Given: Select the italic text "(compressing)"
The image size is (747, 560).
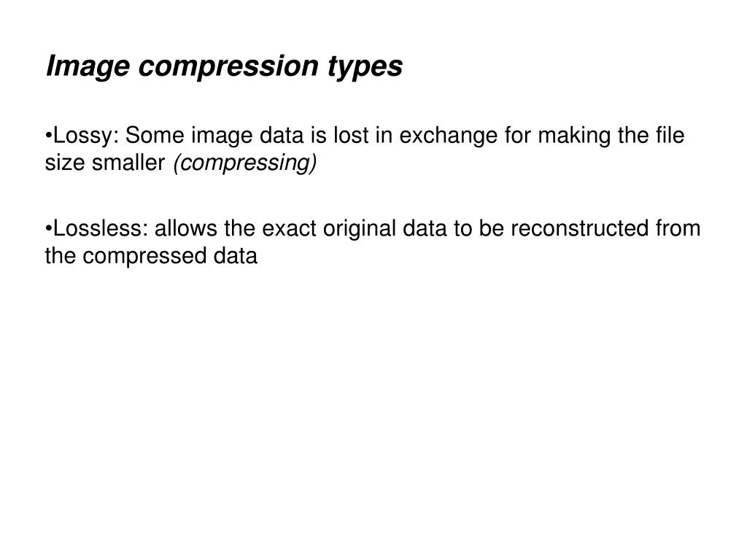Looking at the screenshot, I should [245, 163].
